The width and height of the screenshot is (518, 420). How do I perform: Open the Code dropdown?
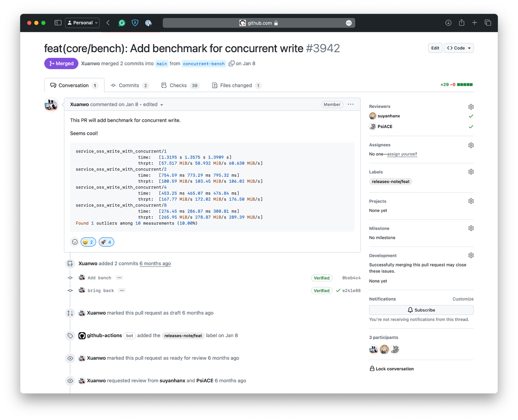point(459,48)
